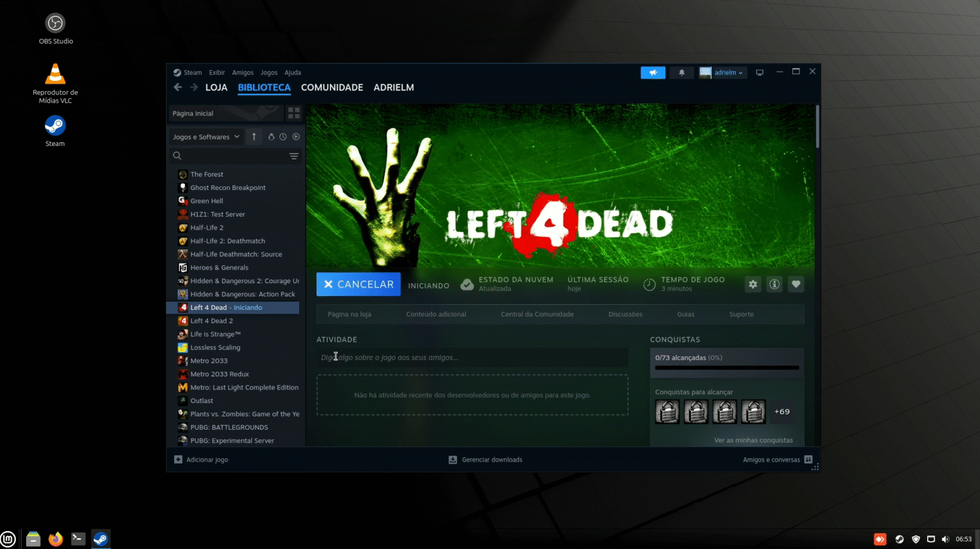Click the game info icon

click(774, 284)
